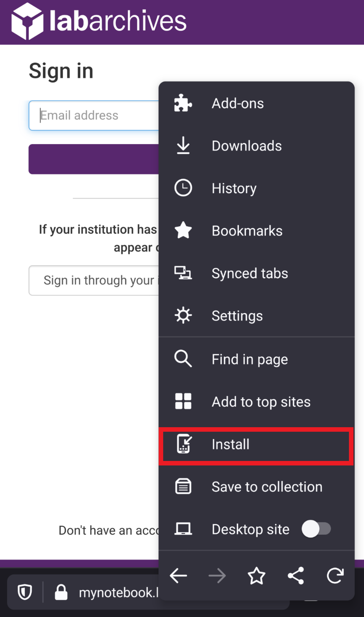Tap the Settings gear icon
364x617 pixels.
tap(183, 315)
